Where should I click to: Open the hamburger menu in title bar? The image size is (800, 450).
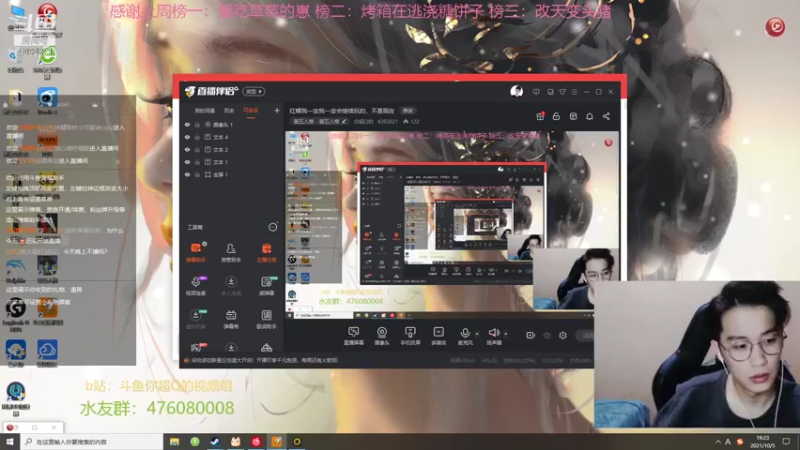(x=574, y=92)
